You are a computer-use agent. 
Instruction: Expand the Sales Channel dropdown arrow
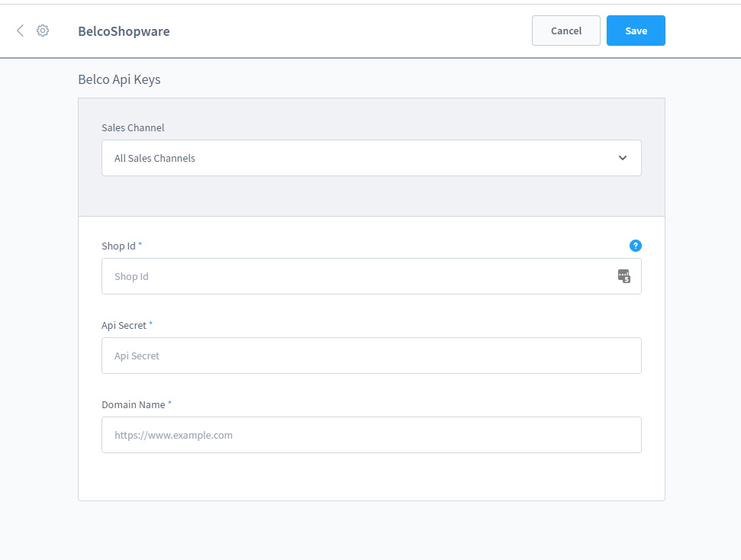pos(623,158)
